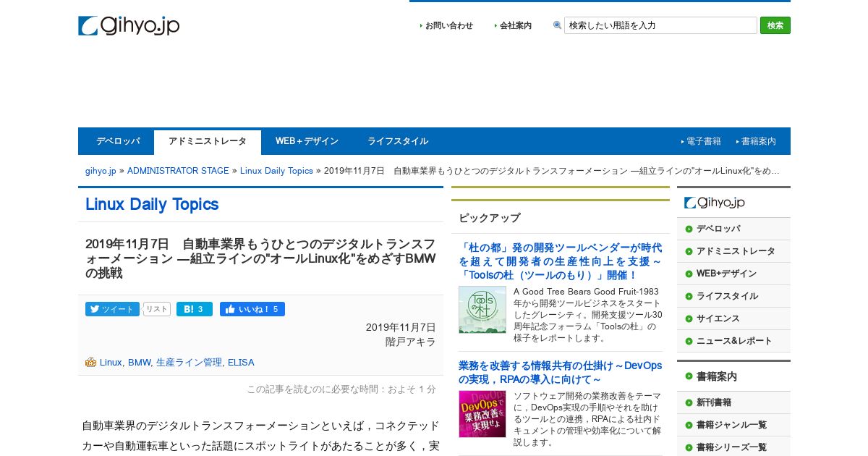Click the Linux Daily Topics heading

coord(152,204)
